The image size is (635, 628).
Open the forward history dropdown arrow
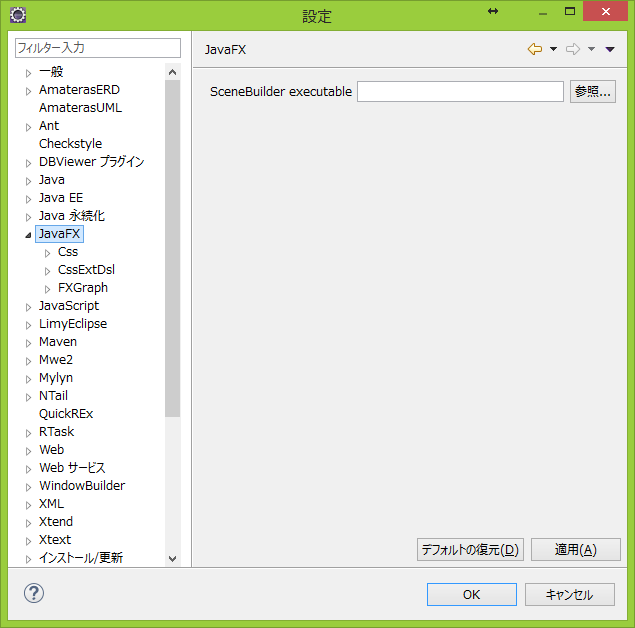[591, 49]
